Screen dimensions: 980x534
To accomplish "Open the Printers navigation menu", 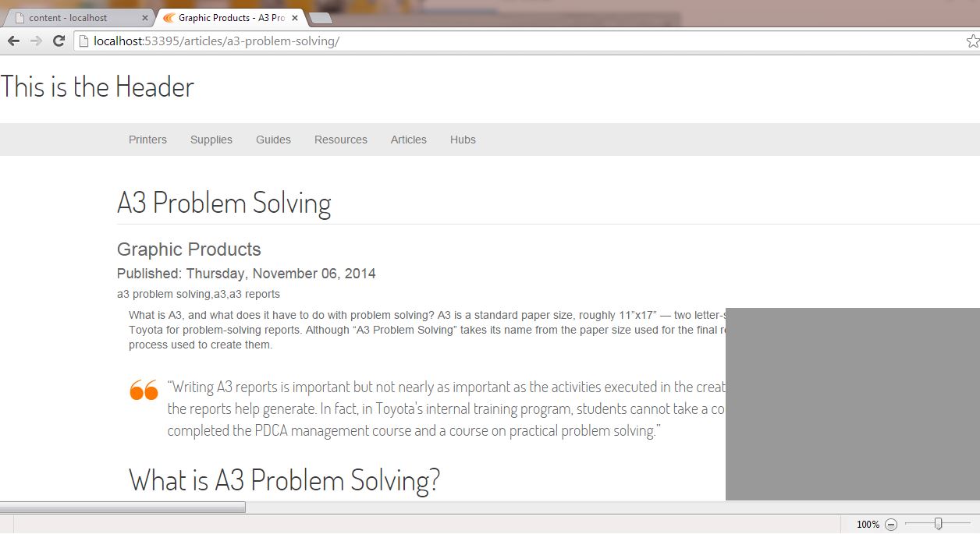I will (x=147, y=140).
